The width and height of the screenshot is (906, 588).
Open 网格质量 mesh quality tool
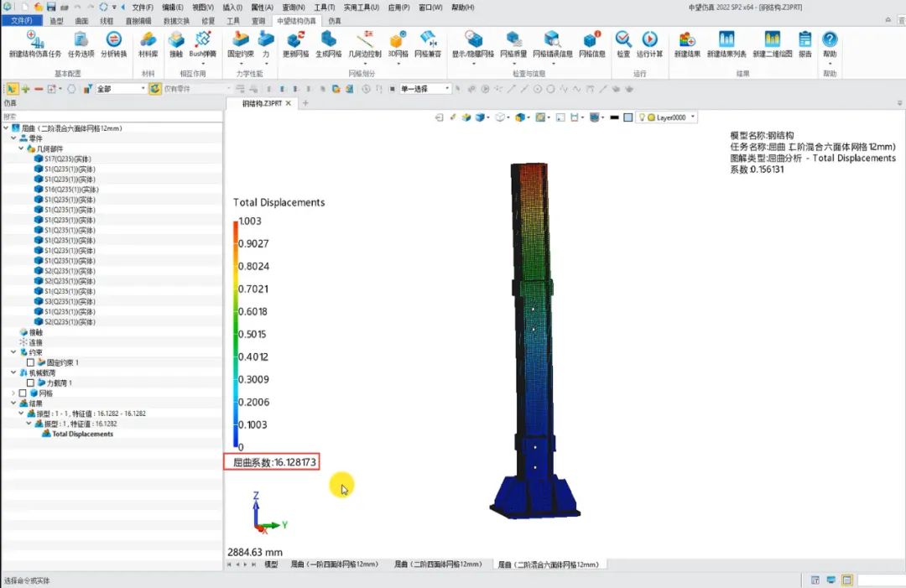point(513,42)
